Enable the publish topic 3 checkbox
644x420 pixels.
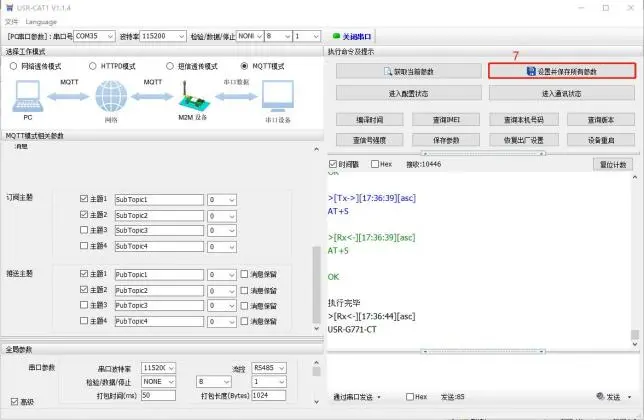coord(84,305)
